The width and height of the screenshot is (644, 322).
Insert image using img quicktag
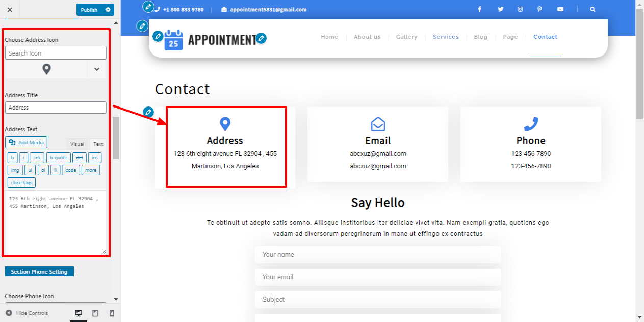coord(15,170)
